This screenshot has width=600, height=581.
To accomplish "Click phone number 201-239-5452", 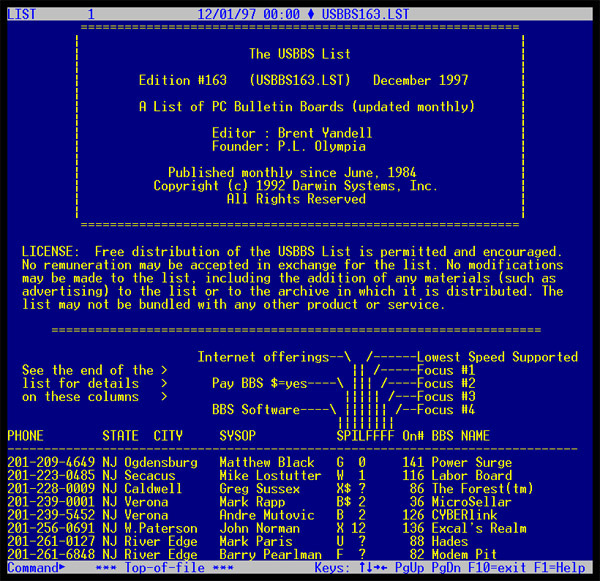I will click(x=51, y=515).
